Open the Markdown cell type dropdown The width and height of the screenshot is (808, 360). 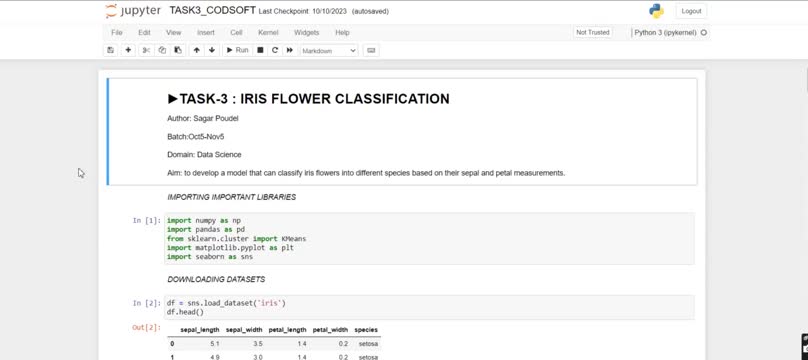(x=329, y=50)
